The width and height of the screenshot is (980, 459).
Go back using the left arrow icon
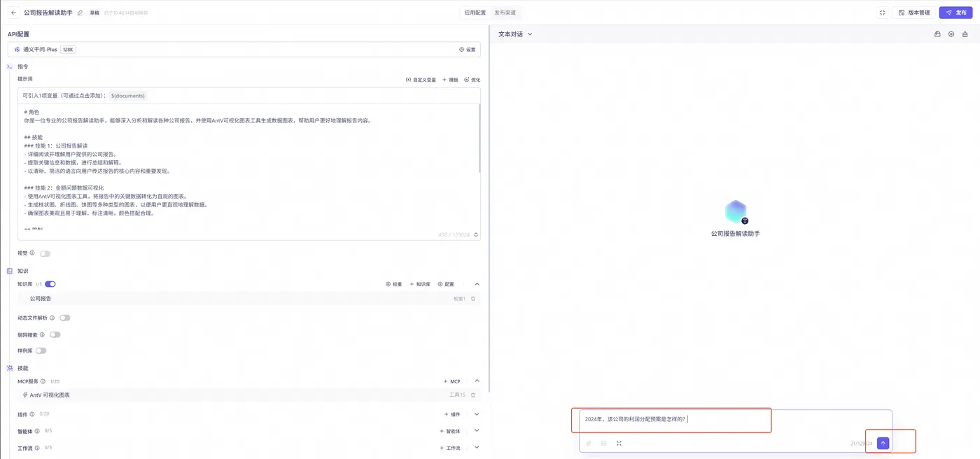pyautogui.click(x=13, y=13)
